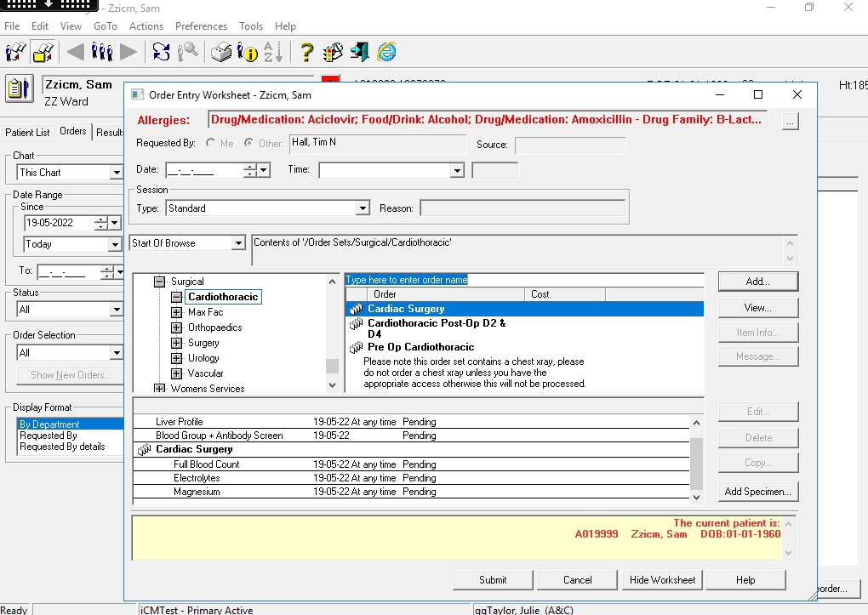This screenshot has width=868, height=615.
Task: Select Requested By details display format
Action: click(x=62, y=447)
